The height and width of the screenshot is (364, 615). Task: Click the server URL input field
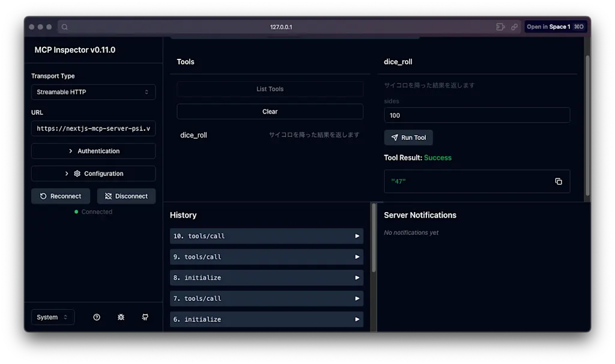coord(93,129)
